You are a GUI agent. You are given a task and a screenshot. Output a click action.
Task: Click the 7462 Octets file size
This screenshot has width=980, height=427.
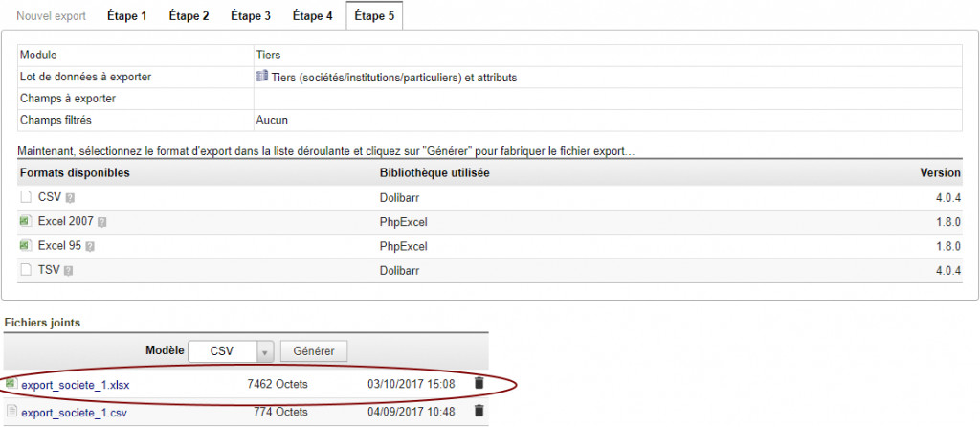[278, 384]
